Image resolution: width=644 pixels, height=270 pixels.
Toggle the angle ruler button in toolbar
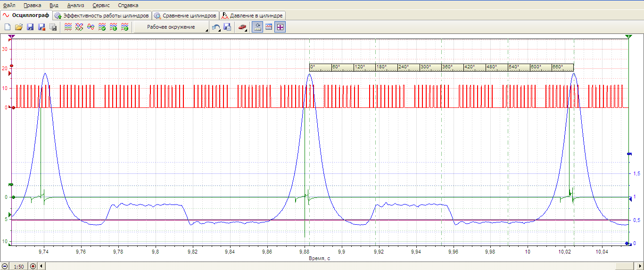coord(257,27)
